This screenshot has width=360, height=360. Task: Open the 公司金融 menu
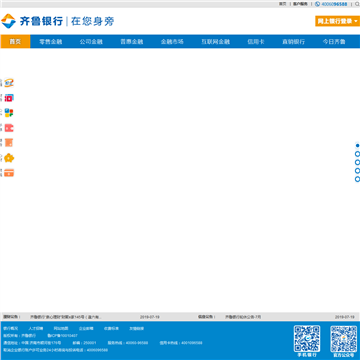tap(91, 42)
